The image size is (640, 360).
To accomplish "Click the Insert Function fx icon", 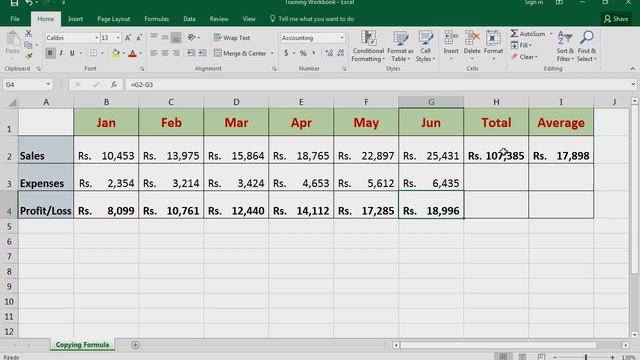I will click(x=114, y=84).
